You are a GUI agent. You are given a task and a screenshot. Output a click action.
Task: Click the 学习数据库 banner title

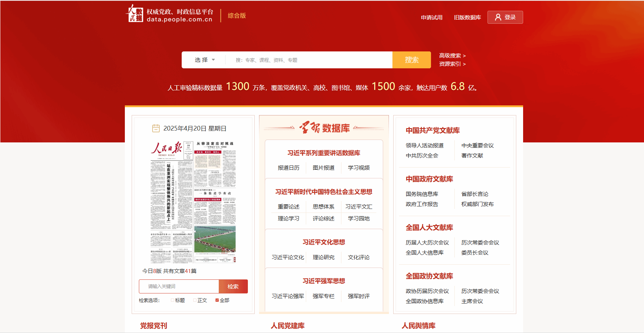pyautogui.click(x=325, y=128)
